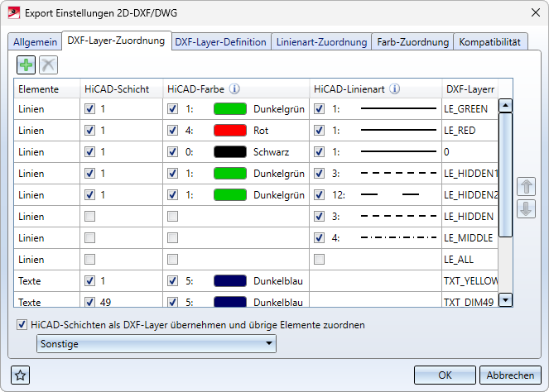Click dark blue swatch in TXT_YELLOW row
This screenshot has width=549, height=392.
230,281
